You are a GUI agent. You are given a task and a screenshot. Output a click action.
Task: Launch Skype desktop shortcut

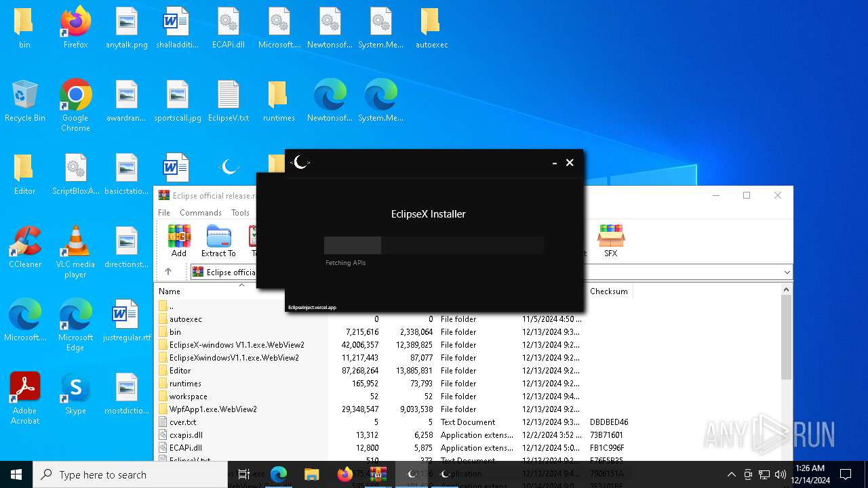[75, 394]
